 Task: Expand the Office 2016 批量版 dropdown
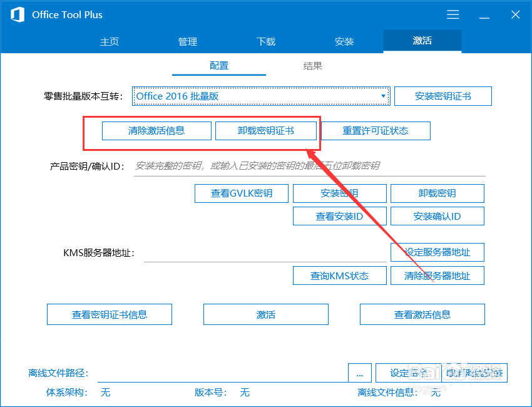coord(261,96)
